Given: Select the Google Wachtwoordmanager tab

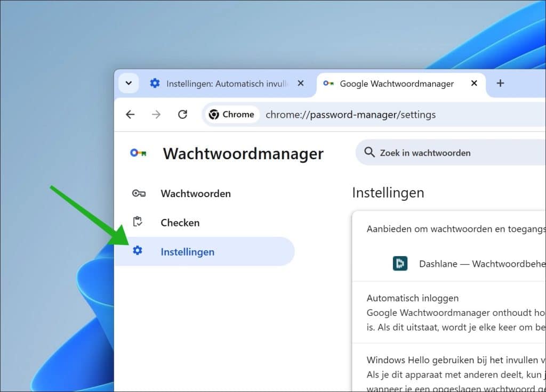Looking at the screenshot, I should pyautogui.click(x=400, y=84).
